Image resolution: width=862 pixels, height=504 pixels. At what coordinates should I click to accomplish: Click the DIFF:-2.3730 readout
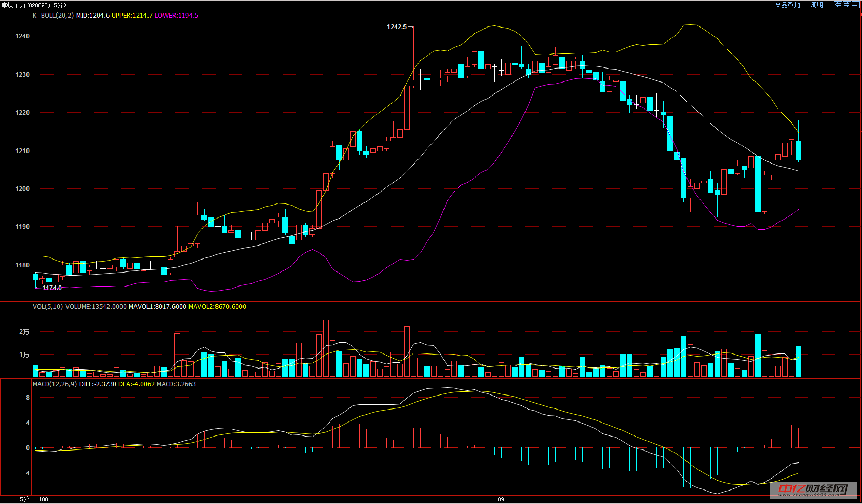point(98,384)
